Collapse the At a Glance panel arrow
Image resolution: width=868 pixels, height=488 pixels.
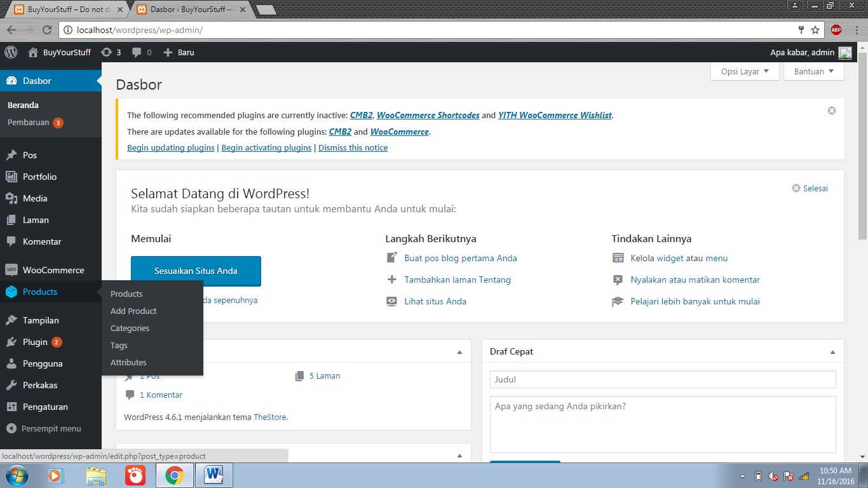coord(459,351)
